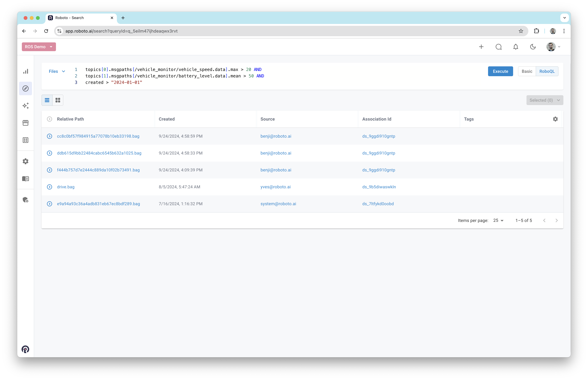Open the analytics bar chart sidebar icon
Viewport: 588px width, 380px height.
25,71
